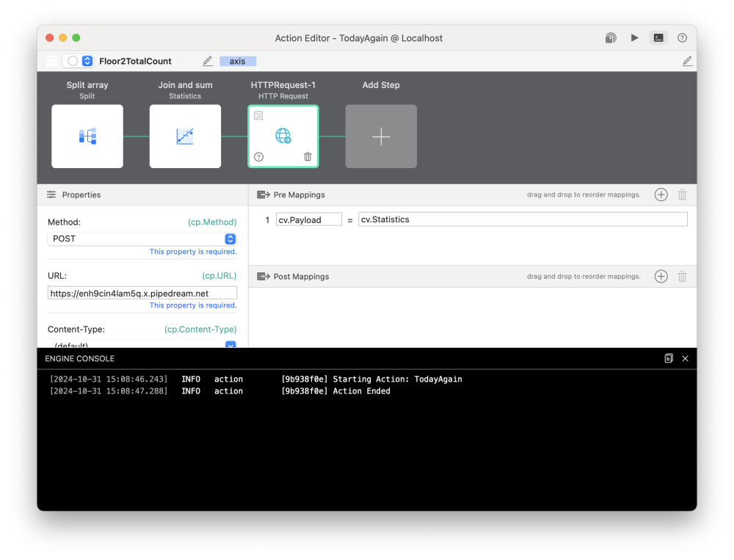734x560 pixels.
Task: Click the (cp.Content-Type) label
Action: coord(200,329)
